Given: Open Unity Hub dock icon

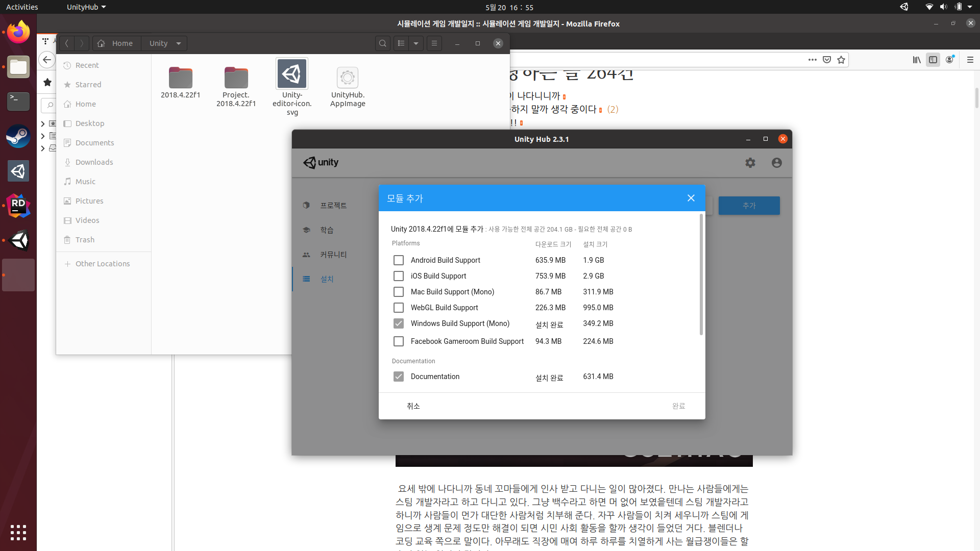Looking at the screenshot, I should tap(18, 171).
